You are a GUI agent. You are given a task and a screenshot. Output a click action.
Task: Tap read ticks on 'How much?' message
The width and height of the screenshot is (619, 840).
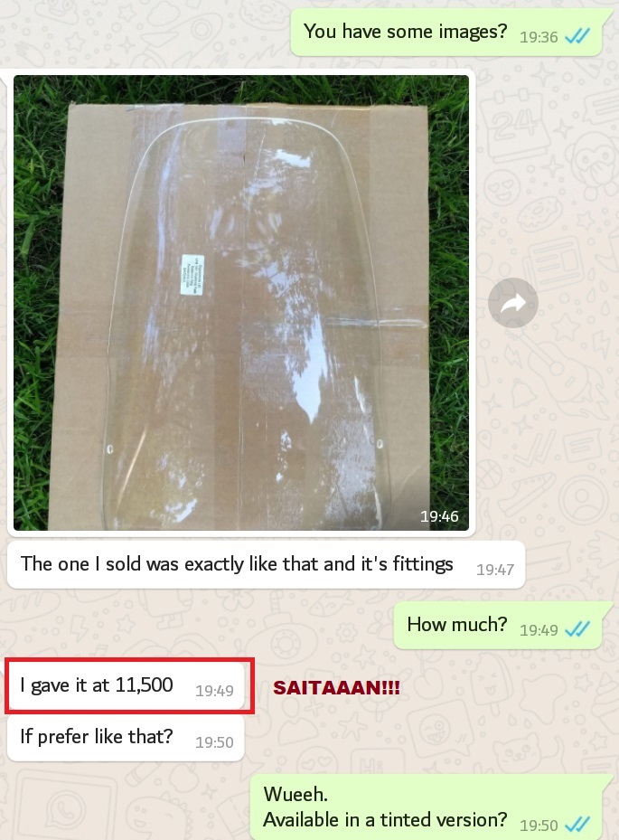point(577,629)
